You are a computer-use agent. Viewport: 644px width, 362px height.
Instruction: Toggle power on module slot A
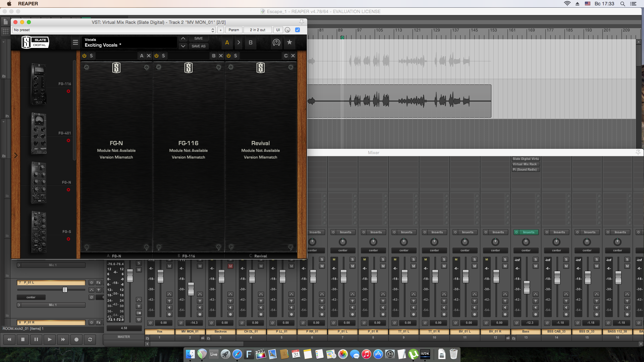click(x=85, y=56)
